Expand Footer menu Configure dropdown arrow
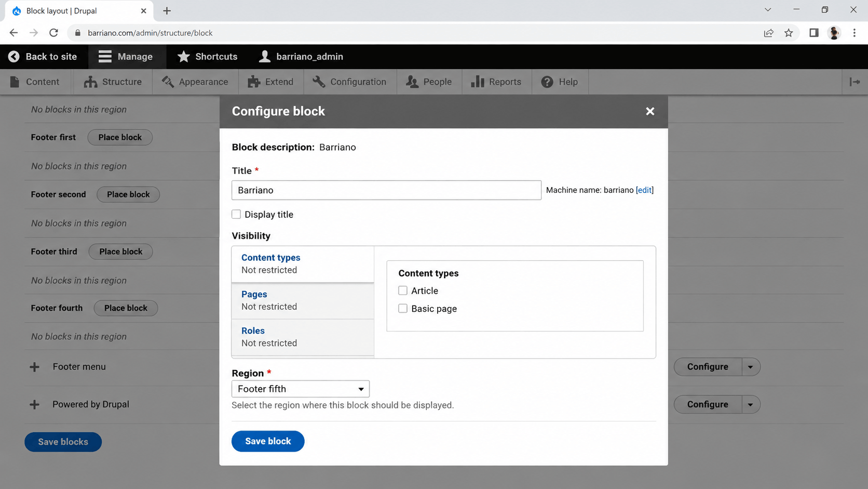The width and height of the screenshot is (868, 489). 751,367
